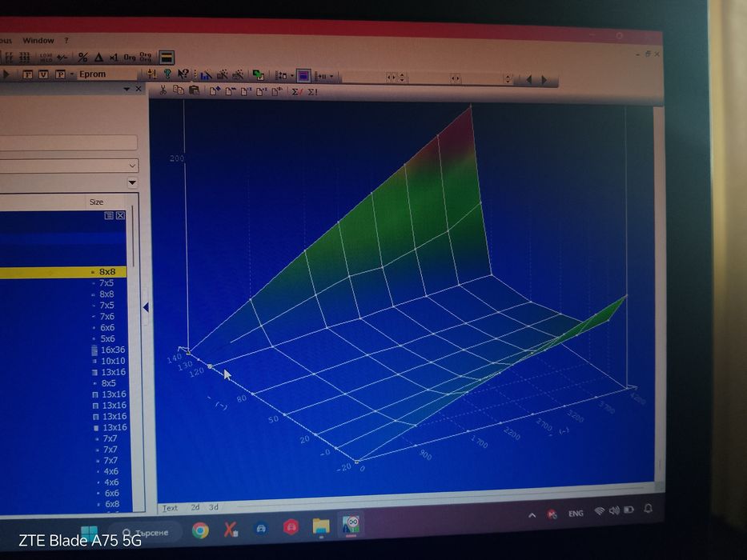Screen dimensions: 747x560
Task: Open Chrome from the taskbar
Action: tap(200, 530)
